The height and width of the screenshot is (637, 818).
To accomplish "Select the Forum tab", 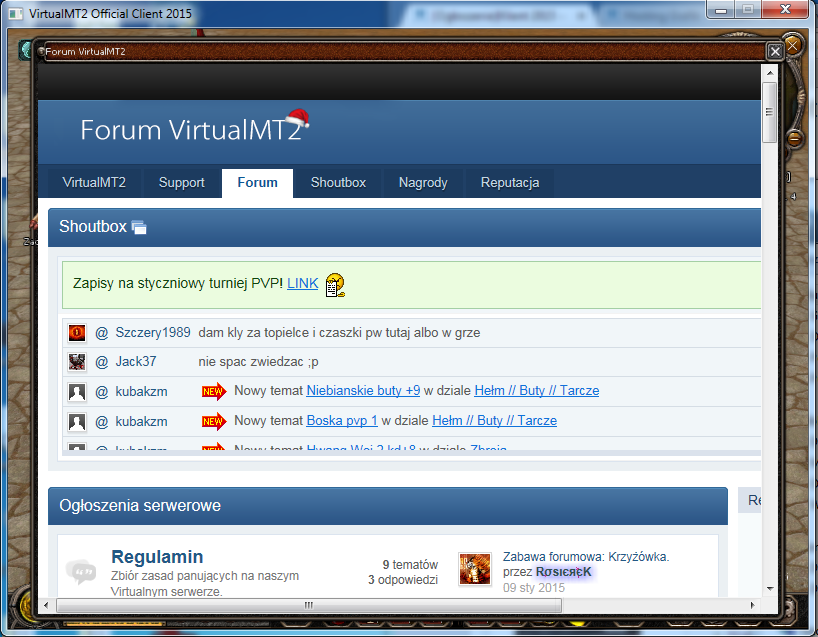I will pos(257,183).
